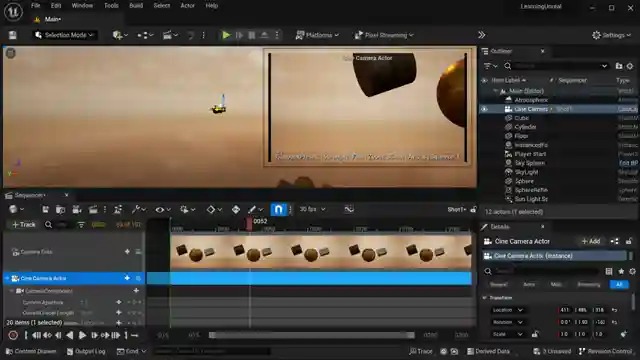
Task: Click the Camera Cuts thumbnail strip
Action: tap(321, 251)
